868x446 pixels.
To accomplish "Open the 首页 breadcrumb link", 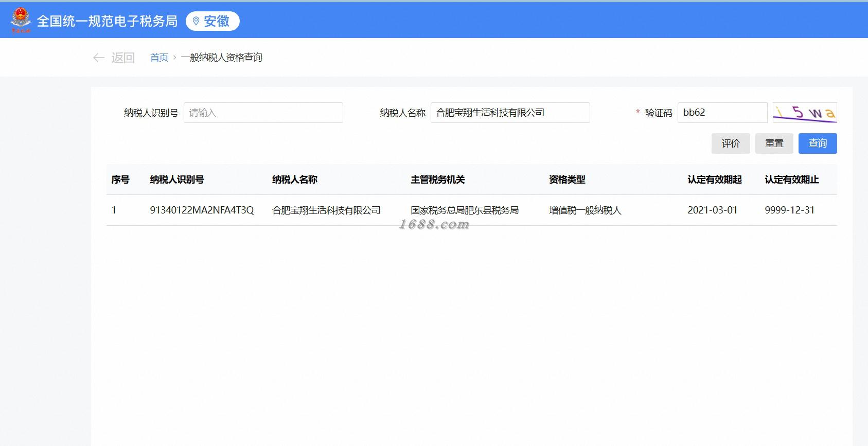I will [x=159, y=58].
